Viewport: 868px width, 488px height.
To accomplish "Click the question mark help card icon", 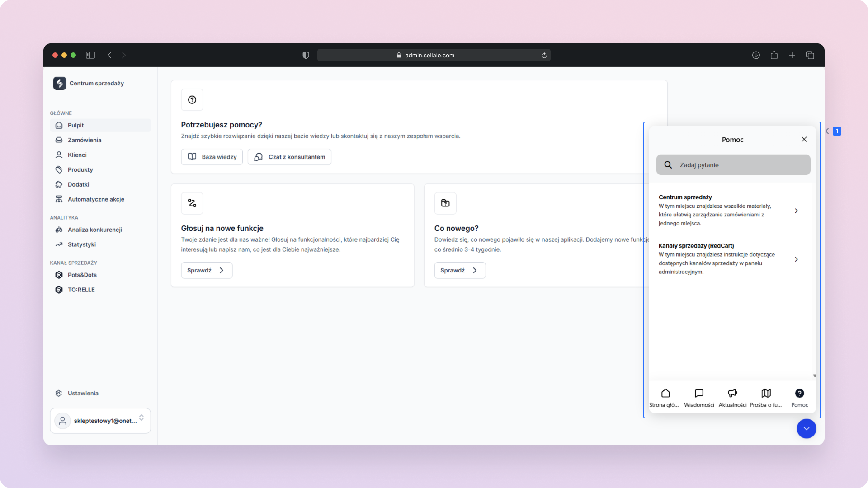I will point(192,100).
